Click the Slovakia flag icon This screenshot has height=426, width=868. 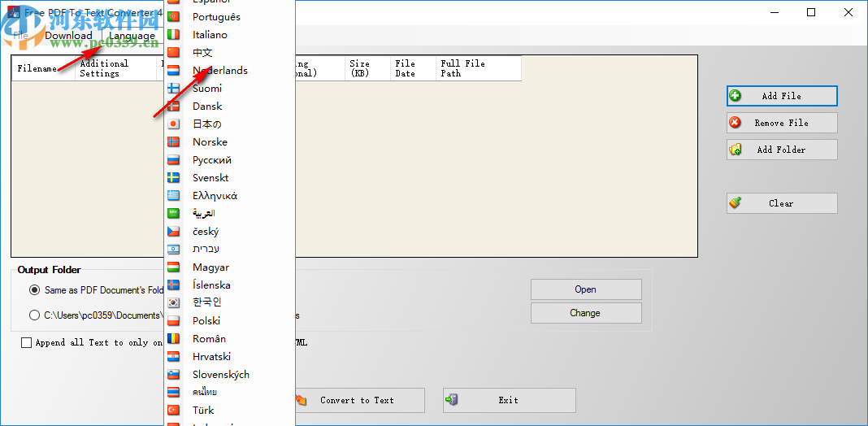pos(173,375)
